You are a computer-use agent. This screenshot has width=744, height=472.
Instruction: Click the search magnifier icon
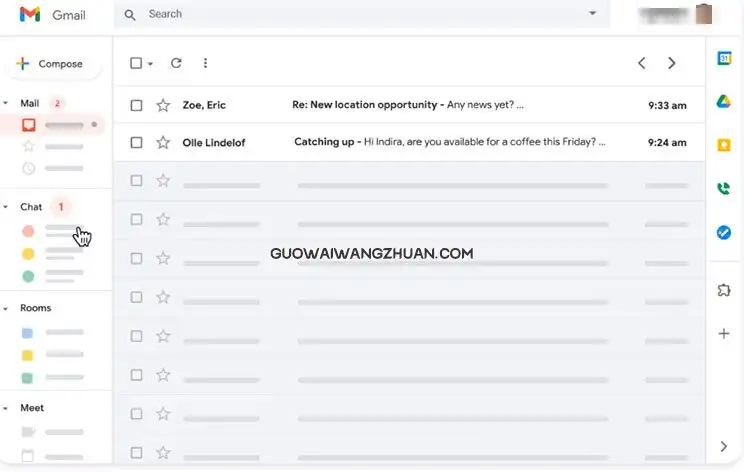click(130, 15)
